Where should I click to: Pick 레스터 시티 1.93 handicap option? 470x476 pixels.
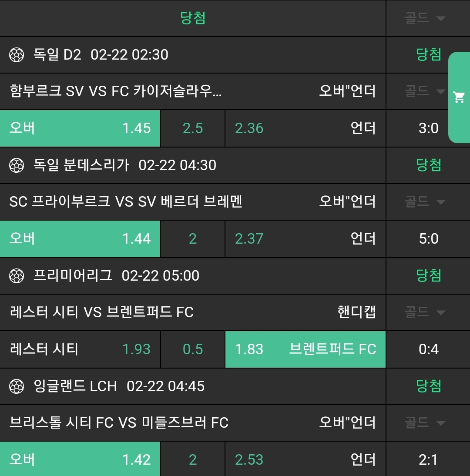[x=80, y=349]
